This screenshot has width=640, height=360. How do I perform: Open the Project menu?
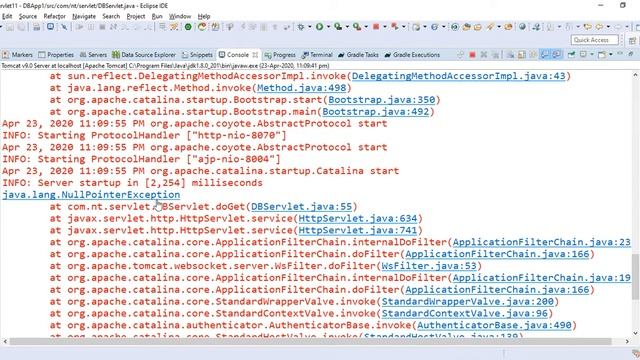136,16
